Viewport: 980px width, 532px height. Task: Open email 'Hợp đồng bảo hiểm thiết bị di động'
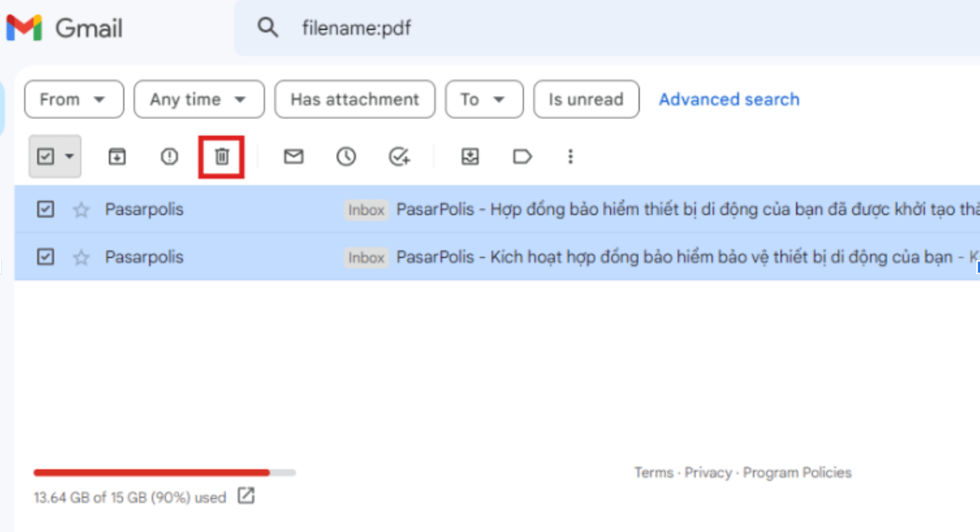[x=497, y=209]
